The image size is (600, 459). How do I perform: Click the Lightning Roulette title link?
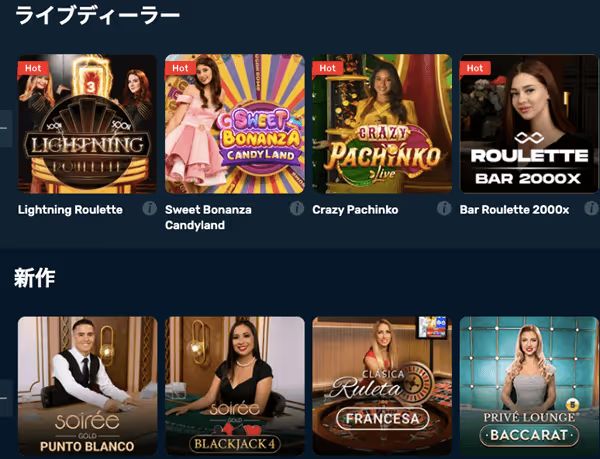point(70,210)
